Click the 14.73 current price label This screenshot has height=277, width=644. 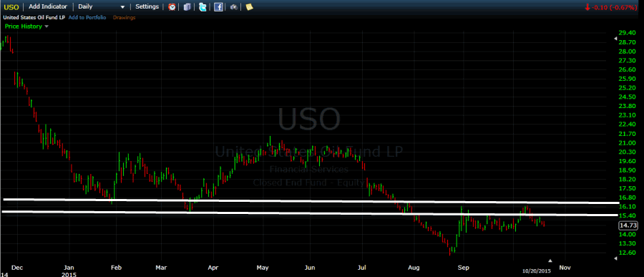pyautogui.click(x=628, y=225)
